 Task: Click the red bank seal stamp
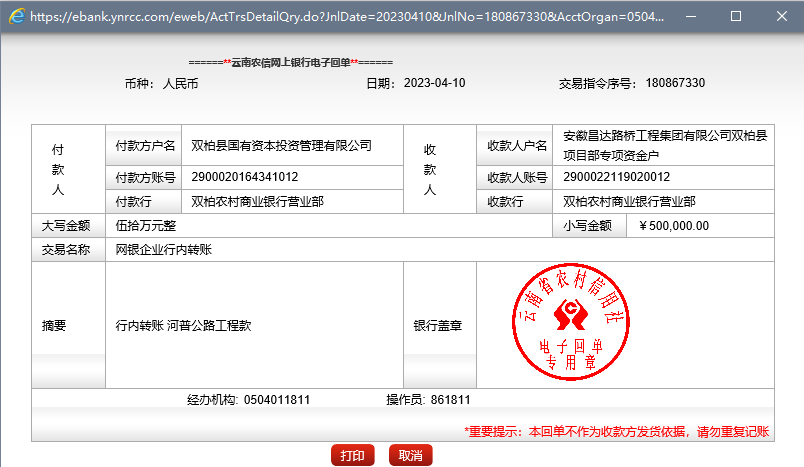tap(570, 324)
